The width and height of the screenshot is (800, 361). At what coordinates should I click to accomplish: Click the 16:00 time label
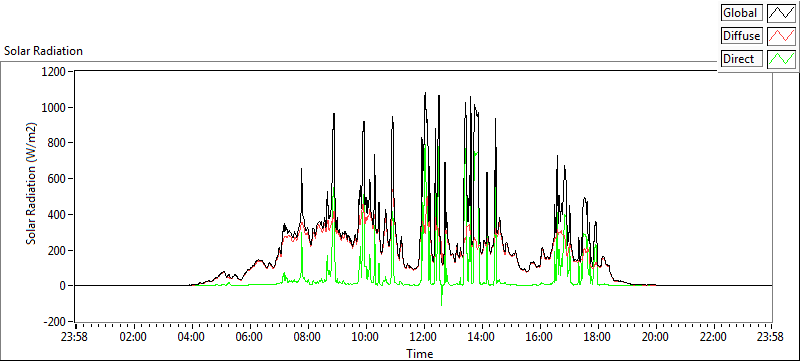[x=539, y=337]
